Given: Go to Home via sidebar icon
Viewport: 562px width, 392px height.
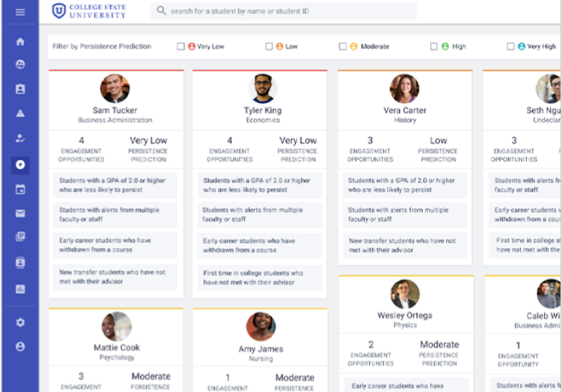Looking at the screenshot, I should pyautogui.click(x=20, y=42).
